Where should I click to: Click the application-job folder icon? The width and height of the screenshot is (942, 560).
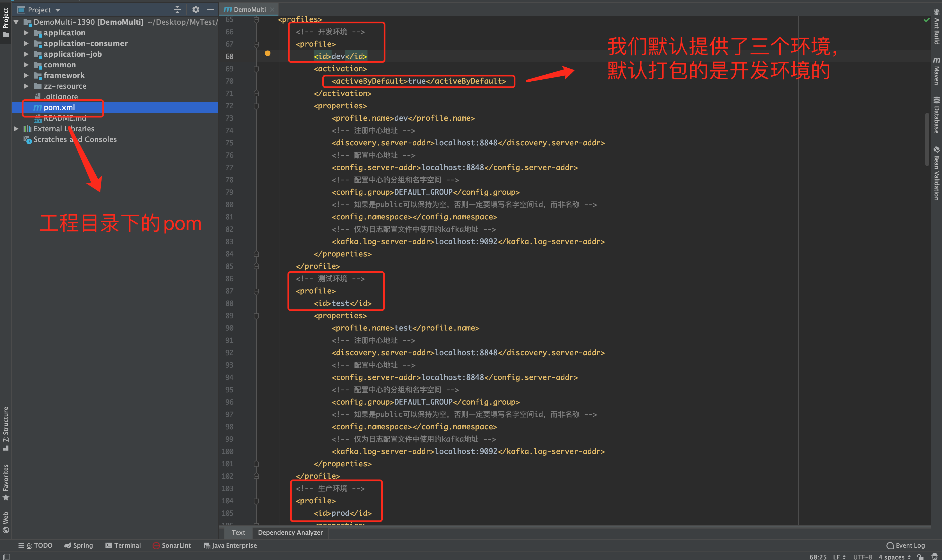point(37,54)
